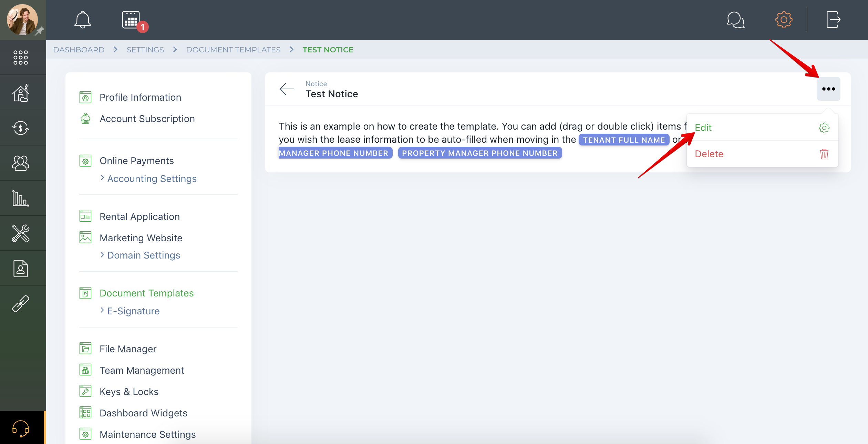Viewport: 868px width, 444px height.
Task: Open Dashboard Widgets settings
Action: pyautogui.click(x=143, y=413)
